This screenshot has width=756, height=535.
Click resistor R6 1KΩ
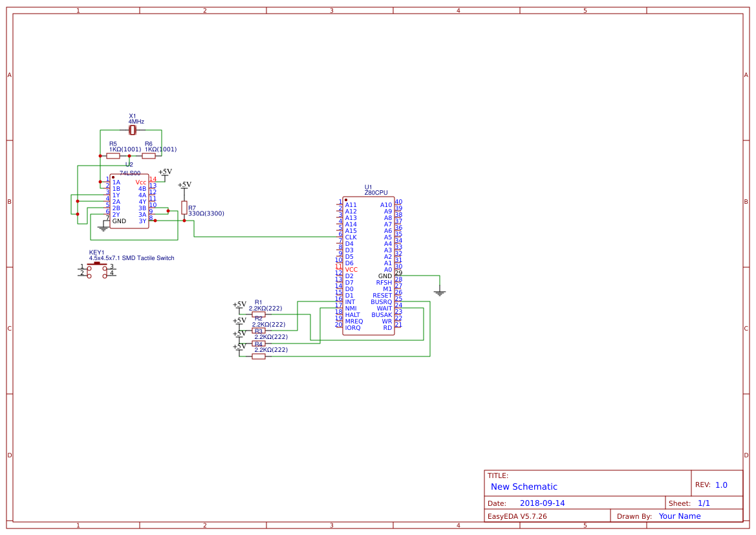[150, 155]
